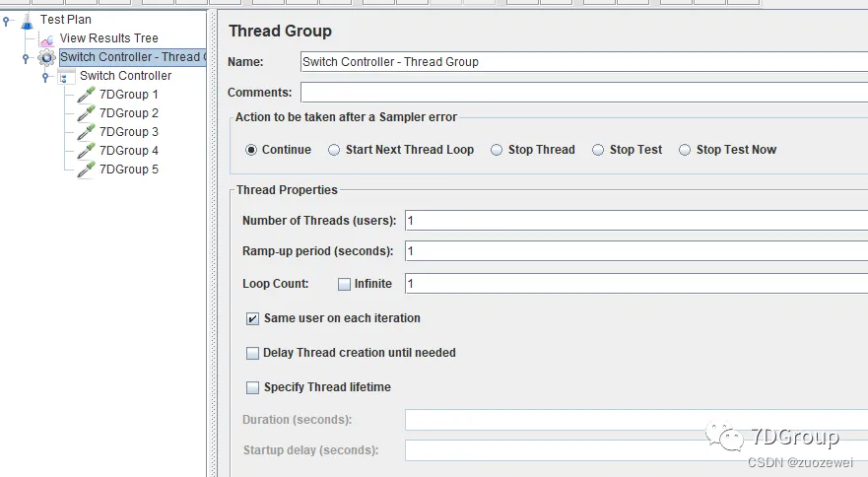Collapse the Test Plan tree node
This screenshot has height=477, width=868.
[6, 21]
